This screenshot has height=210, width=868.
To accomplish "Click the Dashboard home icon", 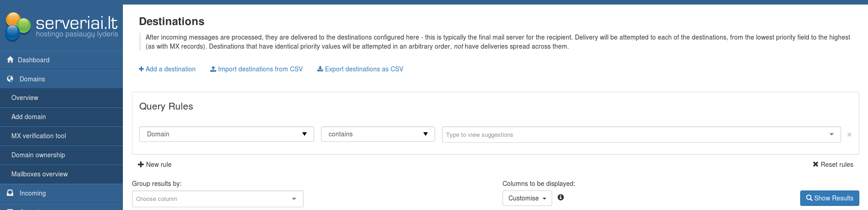I will click(10, 60).
